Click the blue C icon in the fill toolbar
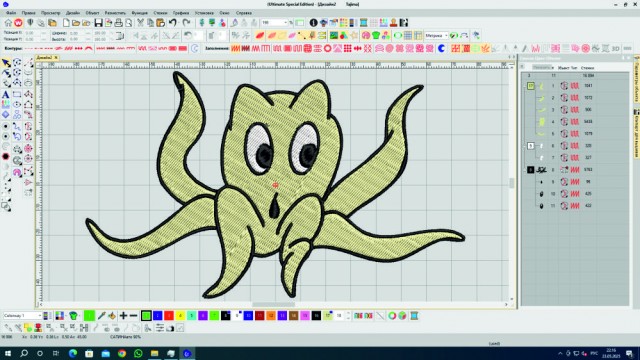640x360 pixels. click(x=441, y=49)
